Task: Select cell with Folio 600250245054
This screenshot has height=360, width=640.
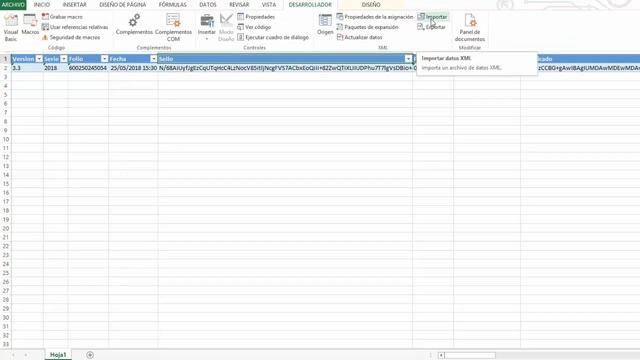Action: click(x=88, y=68)
